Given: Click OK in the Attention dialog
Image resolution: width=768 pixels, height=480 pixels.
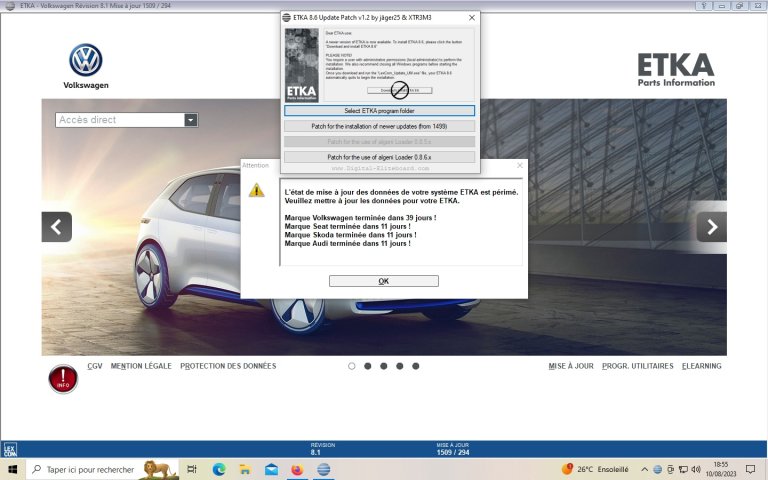Looking at the screenshot, I should tap(384, 281).
